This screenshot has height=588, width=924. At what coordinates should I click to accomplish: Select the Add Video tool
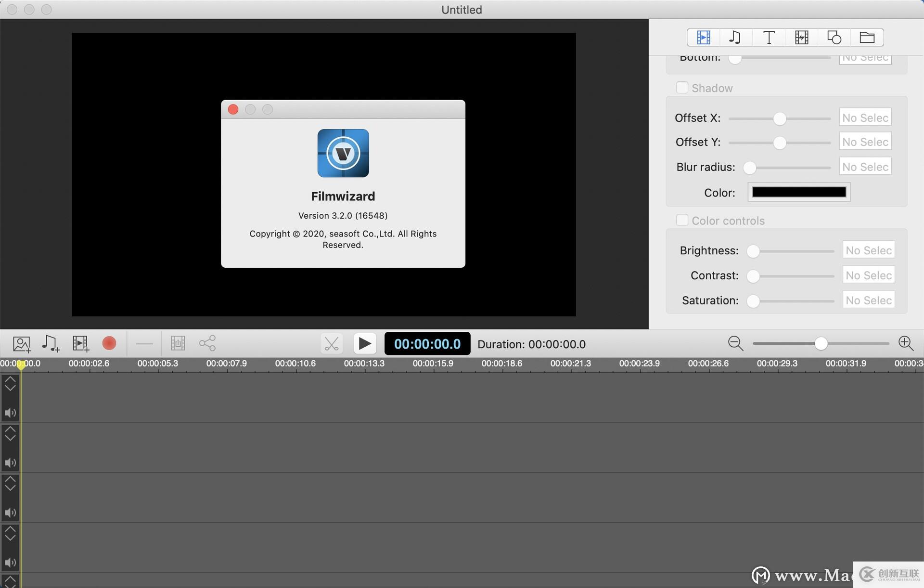[x=80, y=343]
